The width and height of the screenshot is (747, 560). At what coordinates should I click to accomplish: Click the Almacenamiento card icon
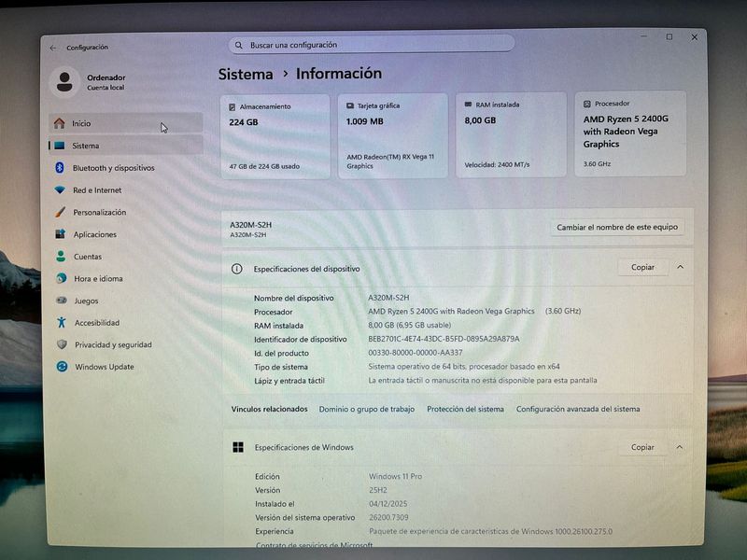[232, 107]
